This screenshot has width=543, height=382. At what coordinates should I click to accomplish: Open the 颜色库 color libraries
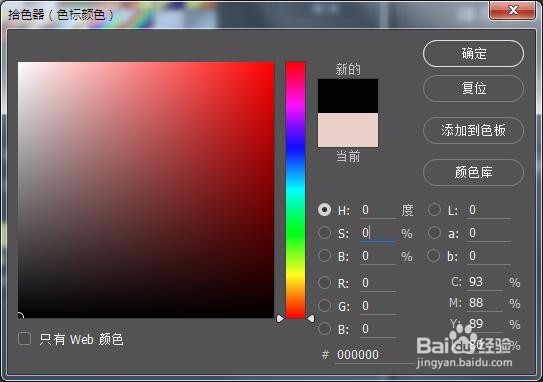pos(473,172)
